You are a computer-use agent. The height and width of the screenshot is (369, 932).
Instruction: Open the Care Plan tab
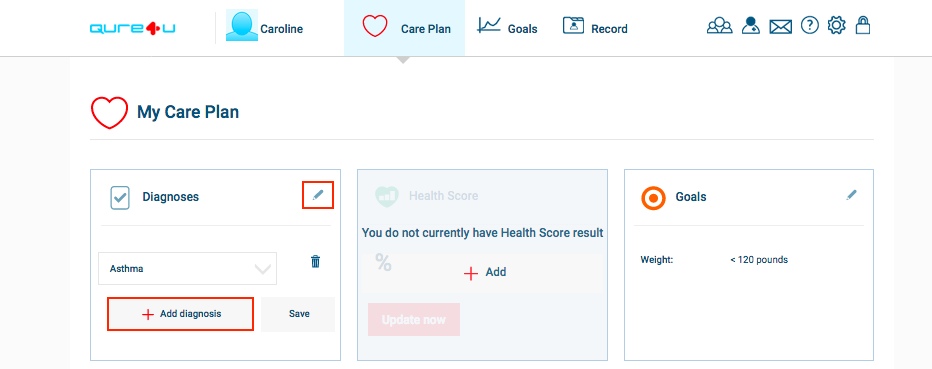point(404,28)
